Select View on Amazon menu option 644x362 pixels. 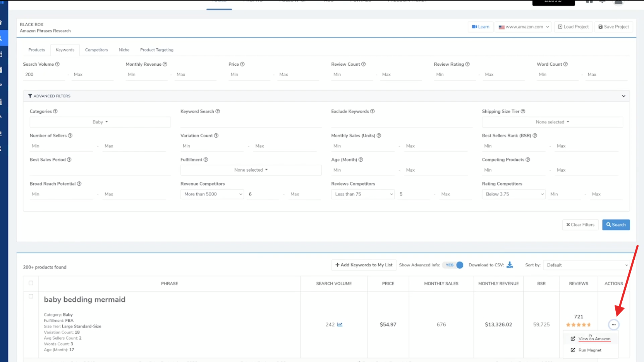[x=594, y=339]
